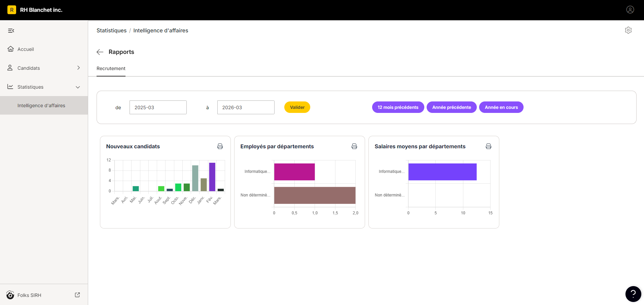This screenshot has height=305, width=644.
Task: Click the start date field 2025-03
Action: tap(158, 107)
